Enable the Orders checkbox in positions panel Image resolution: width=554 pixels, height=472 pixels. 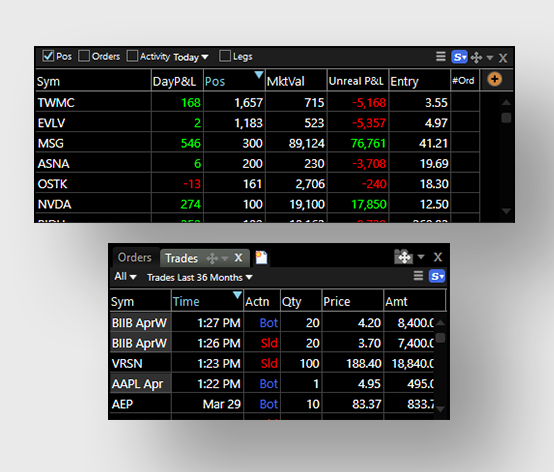click(x=84, y=56)
